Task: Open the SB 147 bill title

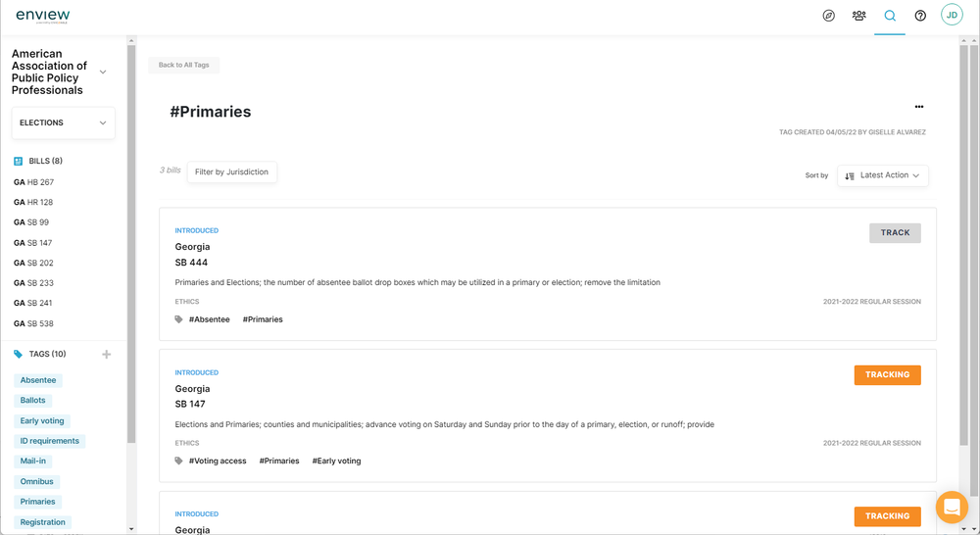Action: [x=190, y=405]
